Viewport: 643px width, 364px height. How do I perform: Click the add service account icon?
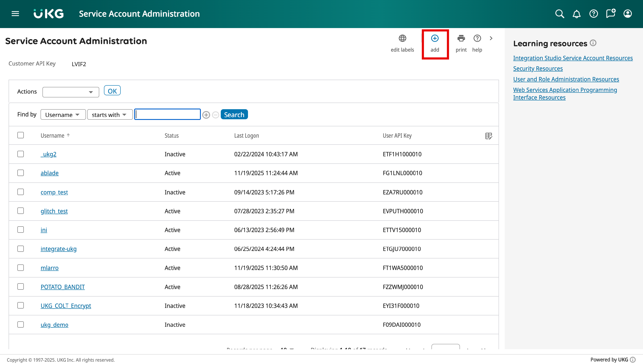435,39
